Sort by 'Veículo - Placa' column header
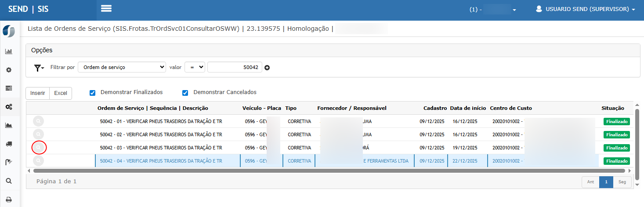This screenshot has height=207, width=644. point(262,108)
